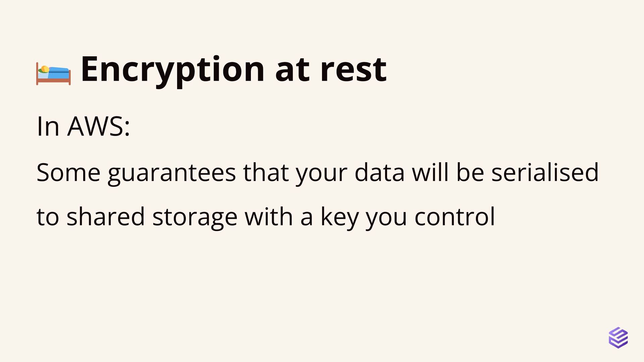
Task: Click the word 'your' before 'data'
Action: 321,174
